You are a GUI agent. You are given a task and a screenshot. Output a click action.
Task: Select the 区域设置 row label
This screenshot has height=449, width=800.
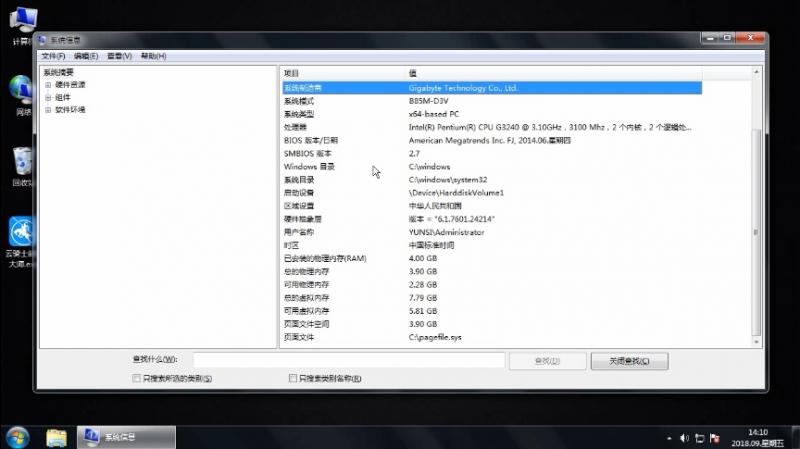coord(298,206)
